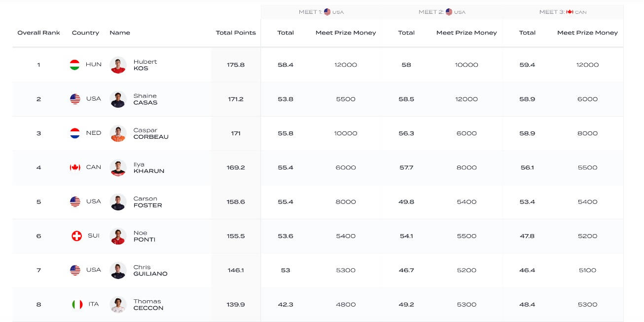The image size is (644, 322).
Task: Click the Netherlands flag icon beside NED
Action: [x=74, y=133]
